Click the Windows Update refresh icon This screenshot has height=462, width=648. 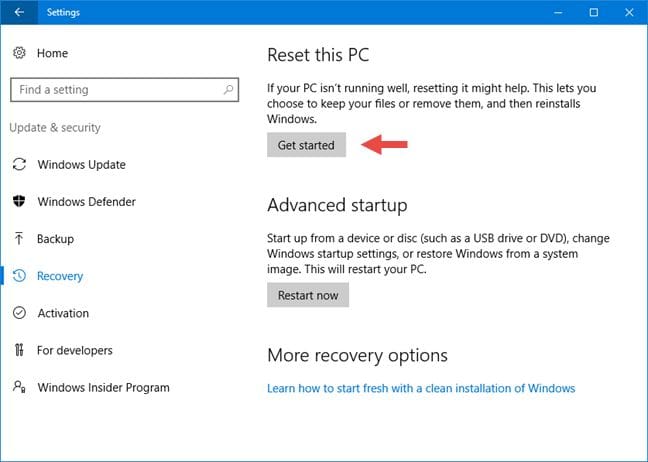point(19,164)
